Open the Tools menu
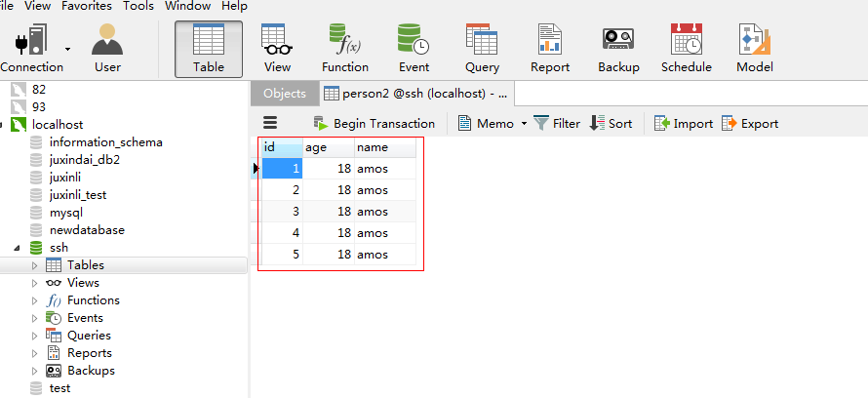Viewport: 868px width, 398px height. coord(138,6)
